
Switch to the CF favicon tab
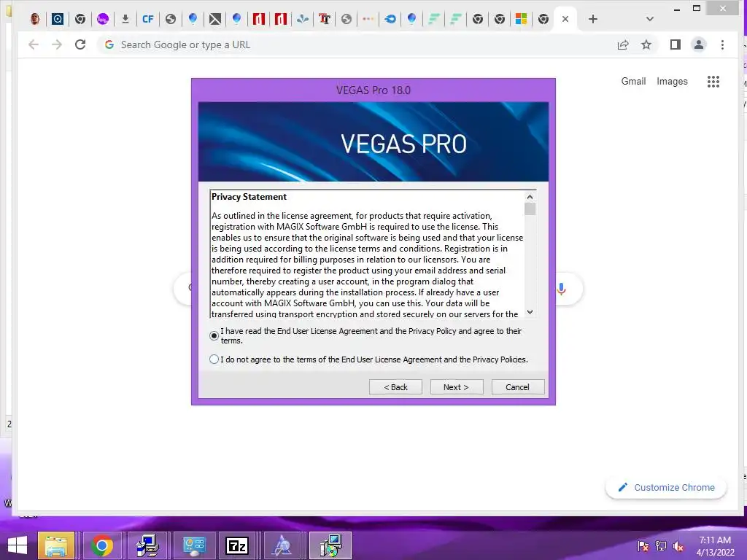147,19
